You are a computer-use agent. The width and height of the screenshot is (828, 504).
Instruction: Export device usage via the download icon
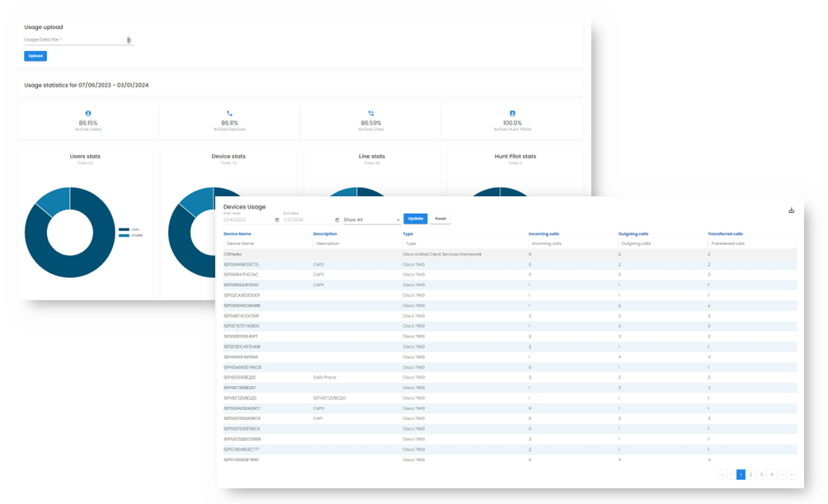click(792, 210)
